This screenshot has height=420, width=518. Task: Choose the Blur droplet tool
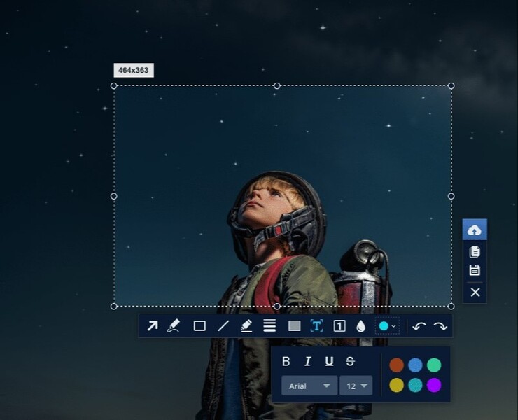coord(361,326)
